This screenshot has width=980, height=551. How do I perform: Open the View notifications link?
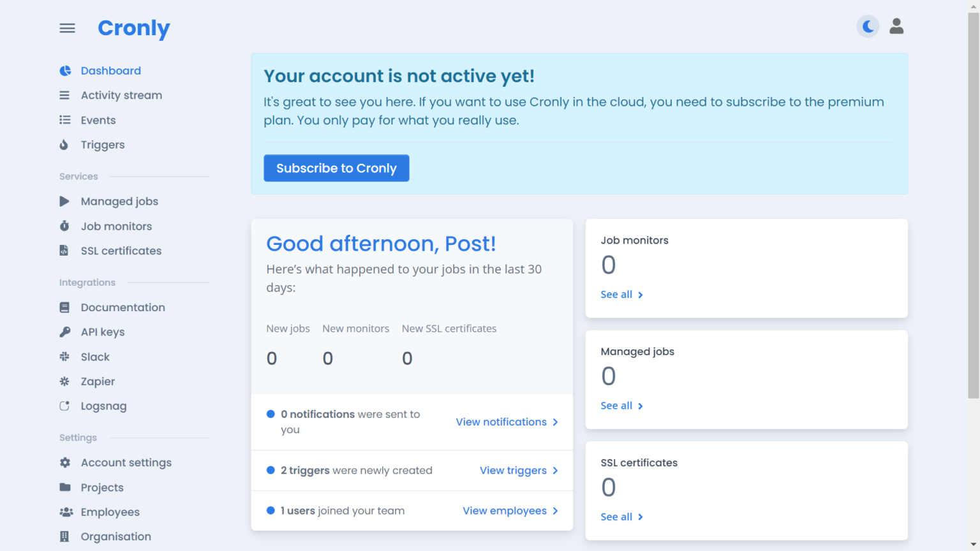pos(501,422)
